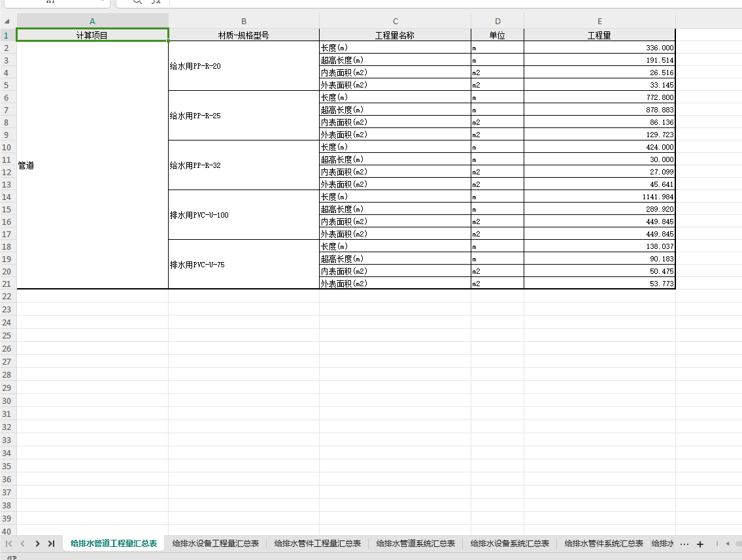Select row 22 header
The height and width of the screenshot is (560, 742).
point(7,297)
